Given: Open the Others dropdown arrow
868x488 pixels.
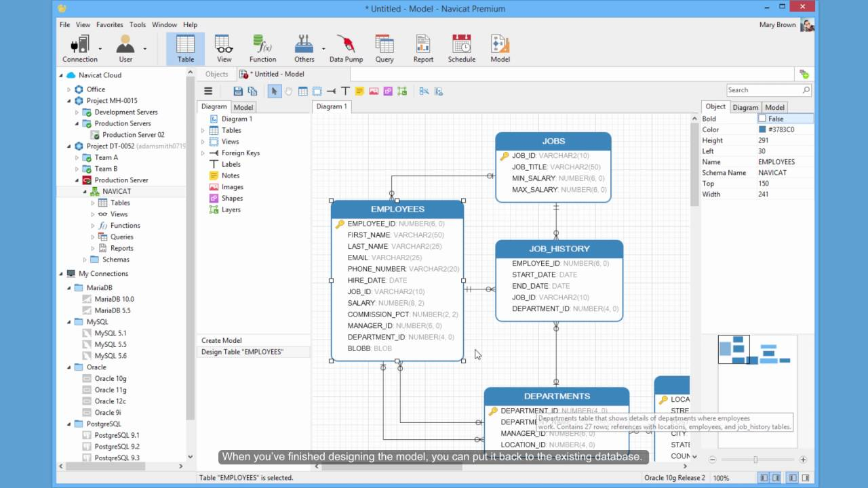Looking at the screenshot, I should coord(323,49).
